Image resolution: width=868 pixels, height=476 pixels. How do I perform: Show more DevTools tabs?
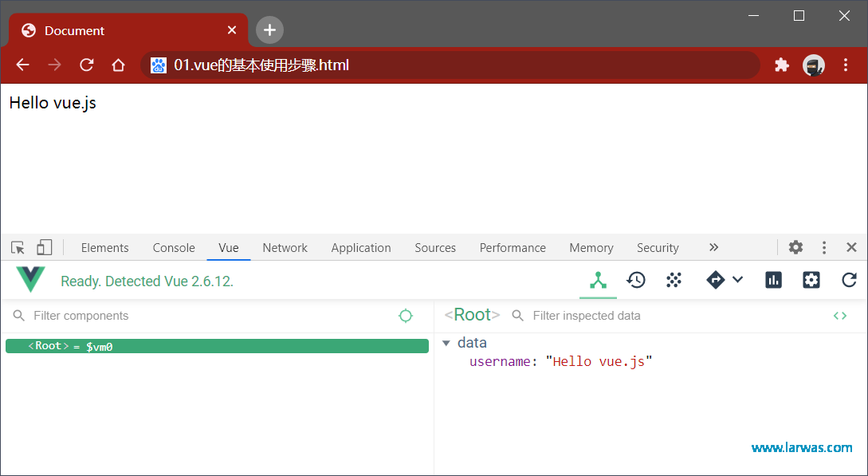[713, 247]
